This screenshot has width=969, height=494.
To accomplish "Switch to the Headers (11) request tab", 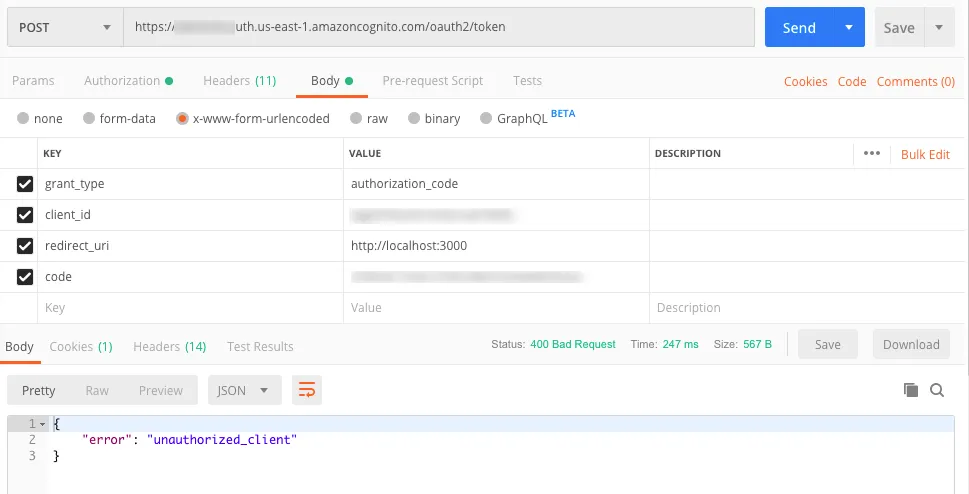I will coord(239,81).
